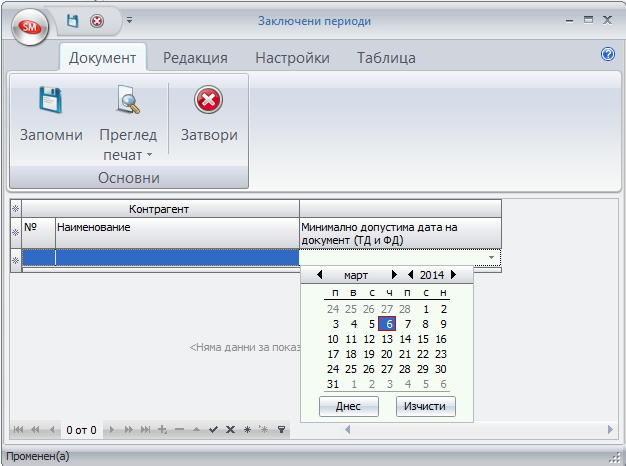The width and height of the screenshot is (626, 466).
Task: Click the Затвори close button in ribbon
Action: pyautogui.click(x=209, y=114)
